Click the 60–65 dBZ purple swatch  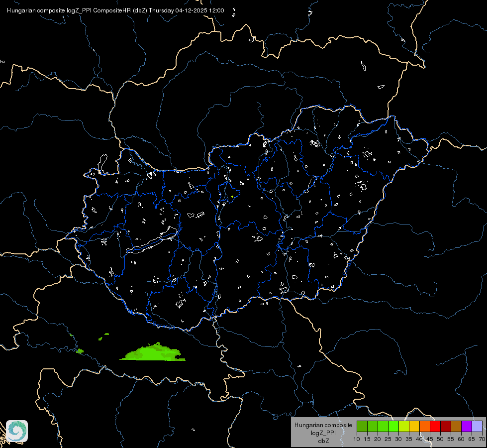(x=467, y=426)
